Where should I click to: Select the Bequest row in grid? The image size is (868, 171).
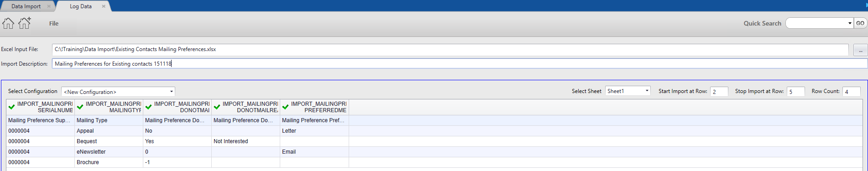[434, 141]
